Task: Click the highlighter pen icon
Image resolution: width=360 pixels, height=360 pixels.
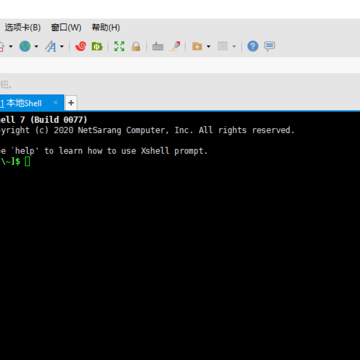Action: click(x=175, y=46)
